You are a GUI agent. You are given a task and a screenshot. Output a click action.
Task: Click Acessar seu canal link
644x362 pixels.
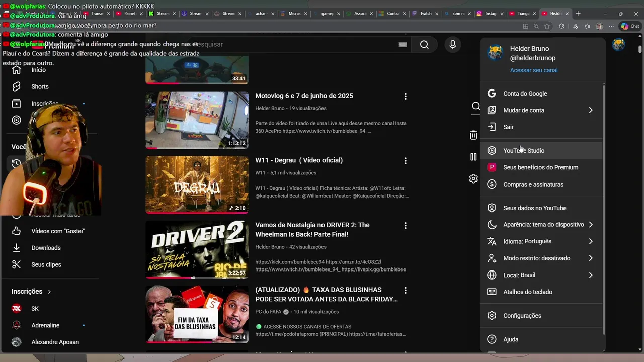tap(534, 70)
